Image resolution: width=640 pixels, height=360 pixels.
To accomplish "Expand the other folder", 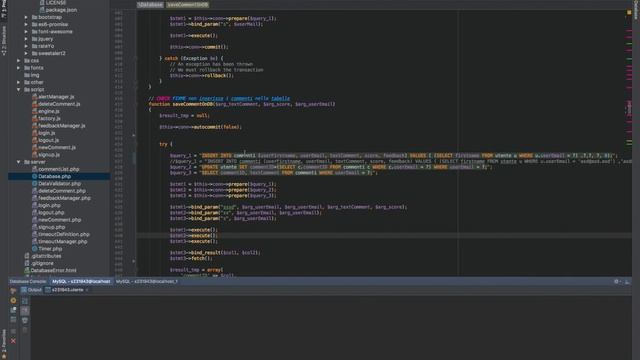I will (18, 82).
